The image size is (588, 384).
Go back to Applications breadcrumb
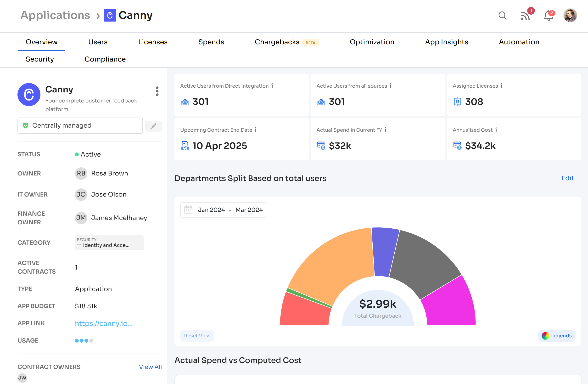tap(55, 15)
